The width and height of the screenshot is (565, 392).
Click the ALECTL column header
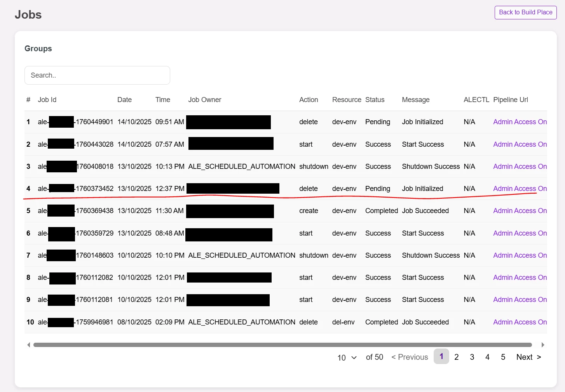pos(476,100)
